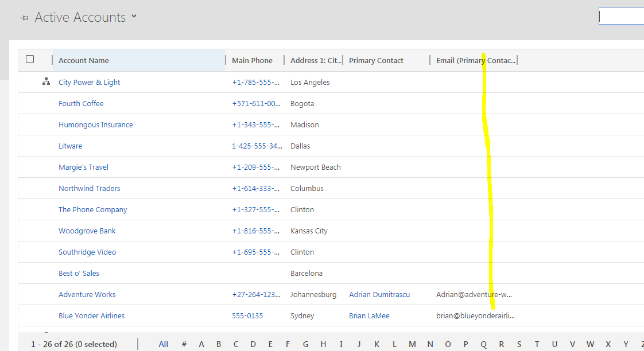Open the Active Accounts view selector dropdown
The image size is (644, 351).
(x=134, y=17)
